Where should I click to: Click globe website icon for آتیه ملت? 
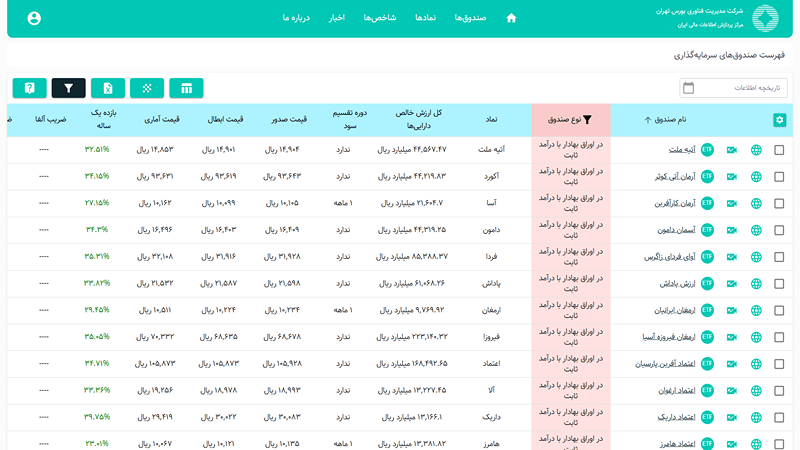coord(756,150)
